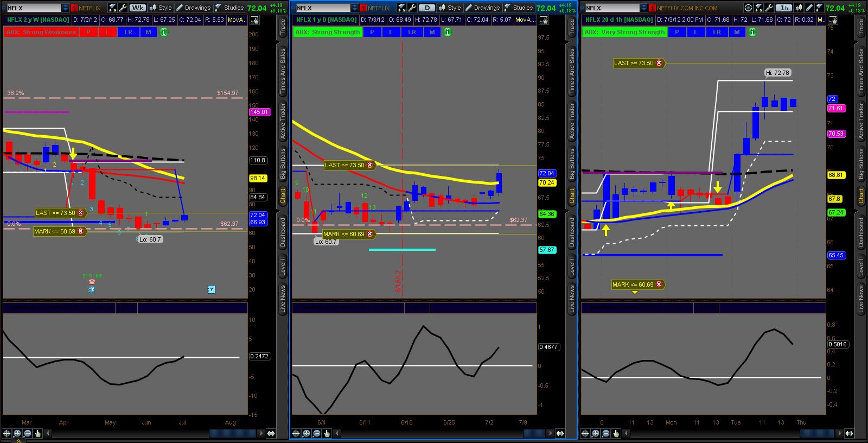
Task: Open the D timeframe selector
Action: coord(427,8)
